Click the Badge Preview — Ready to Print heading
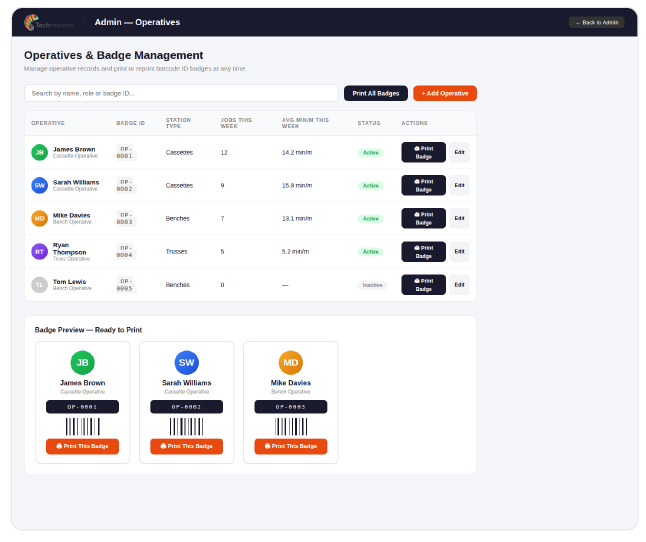The image size is (646, 542). coord(88,330)
